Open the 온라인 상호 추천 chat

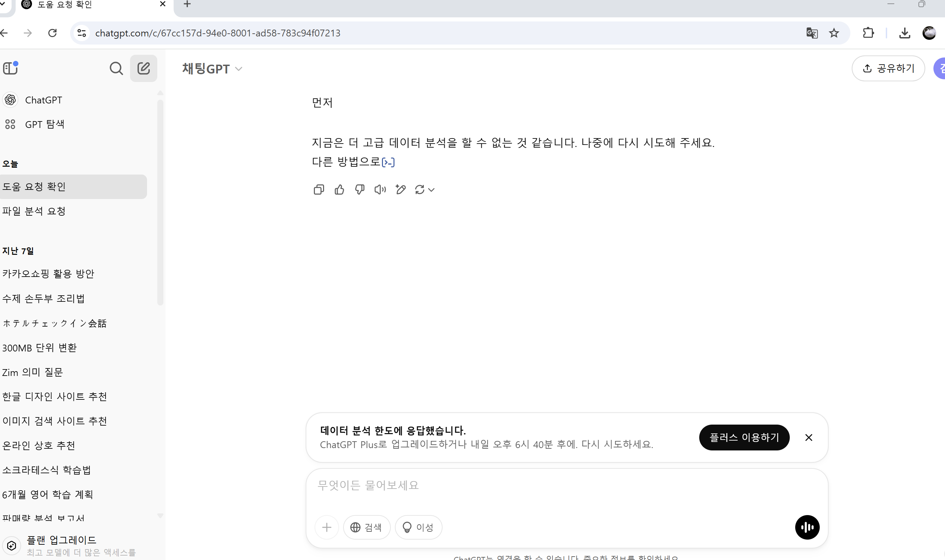pos(73,445)
